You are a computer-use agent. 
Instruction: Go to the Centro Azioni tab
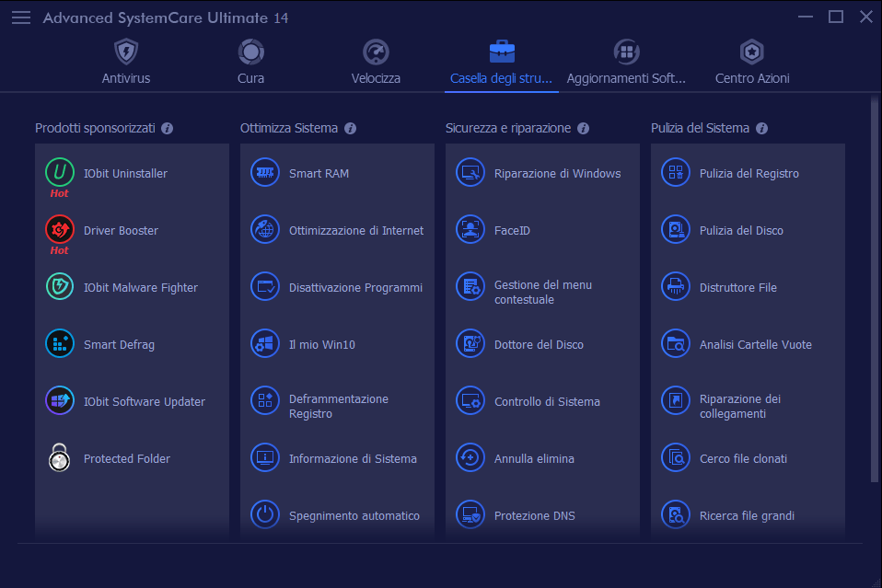click(x=752, y=62)
